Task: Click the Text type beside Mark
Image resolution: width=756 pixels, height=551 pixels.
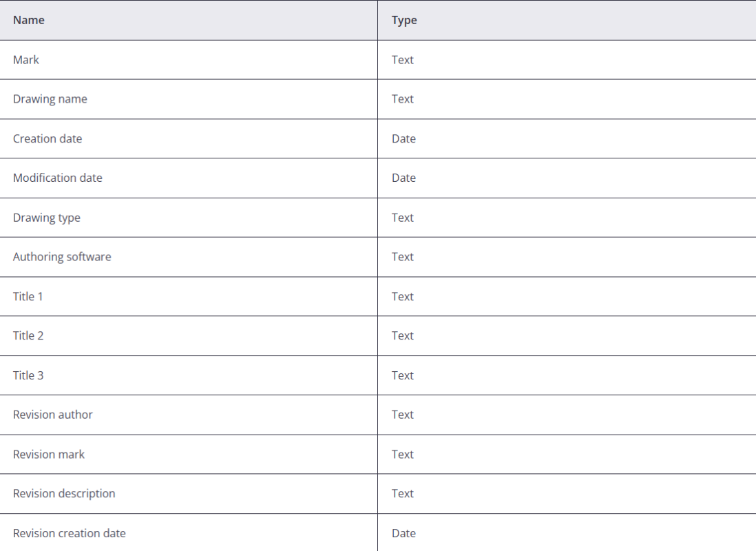Action: [x=403, y=60]
